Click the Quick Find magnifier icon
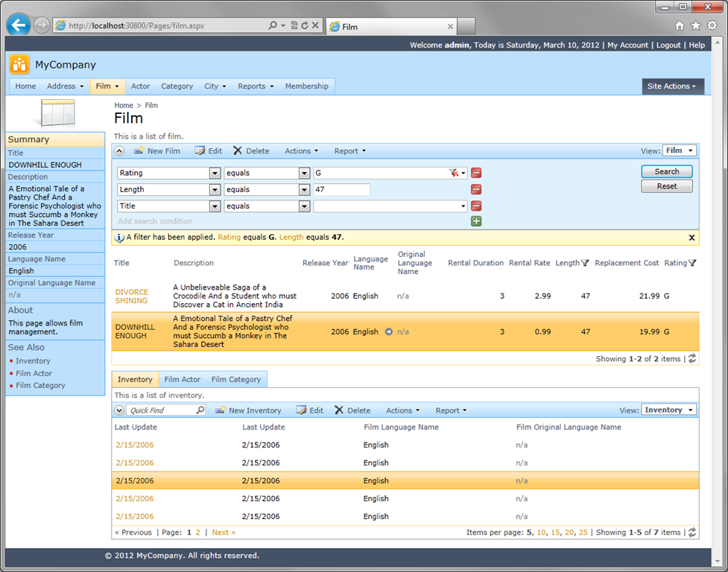 click(x=200, y=410)
